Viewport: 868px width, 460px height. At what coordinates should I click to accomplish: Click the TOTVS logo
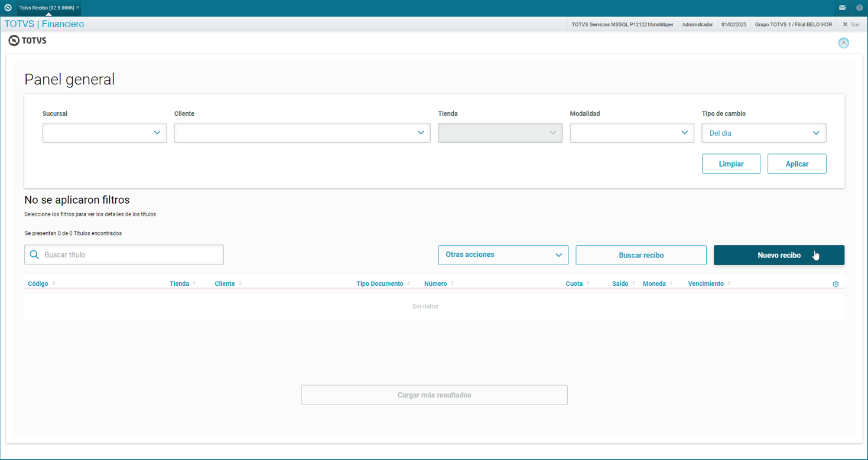point(28,41)
